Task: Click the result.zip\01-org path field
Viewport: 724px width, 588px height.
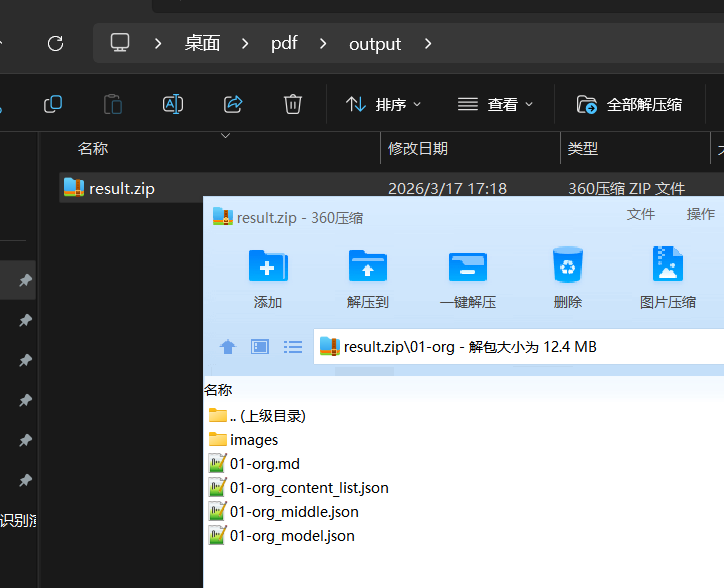Action: click(x=519, y=346)
